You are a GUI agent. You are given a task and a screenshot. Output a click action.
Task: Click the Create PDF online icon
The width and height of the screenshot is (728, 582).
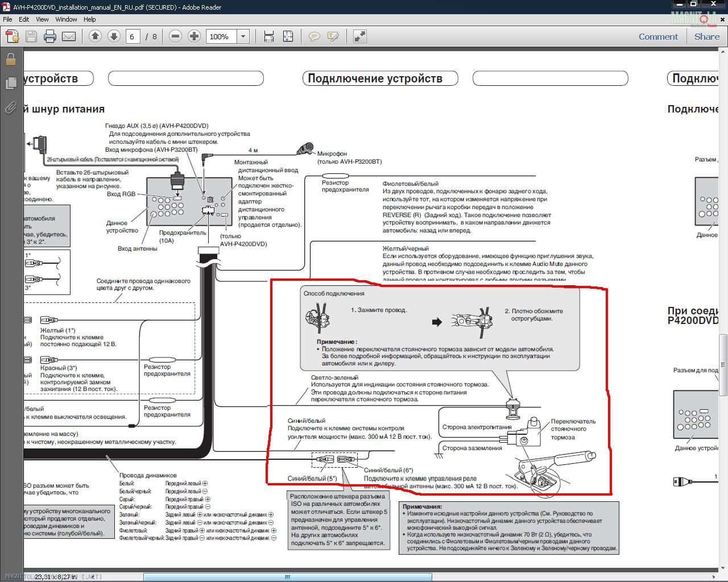point(13,37)
